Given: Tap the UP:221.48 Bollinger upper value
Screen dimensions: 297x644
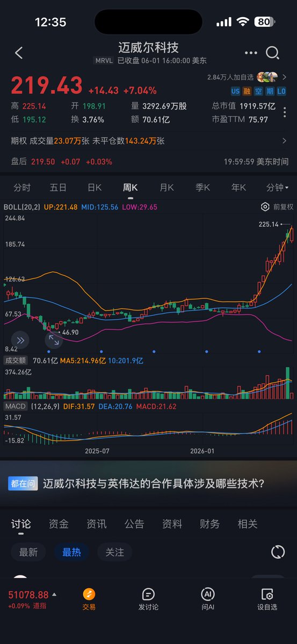Looking at the screenshot, I should 61,207.
